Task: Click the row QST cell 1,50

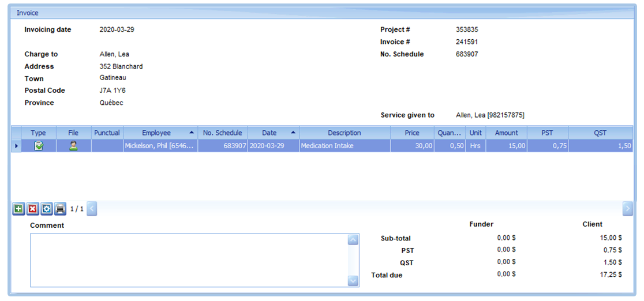Action: pos(601,146)
